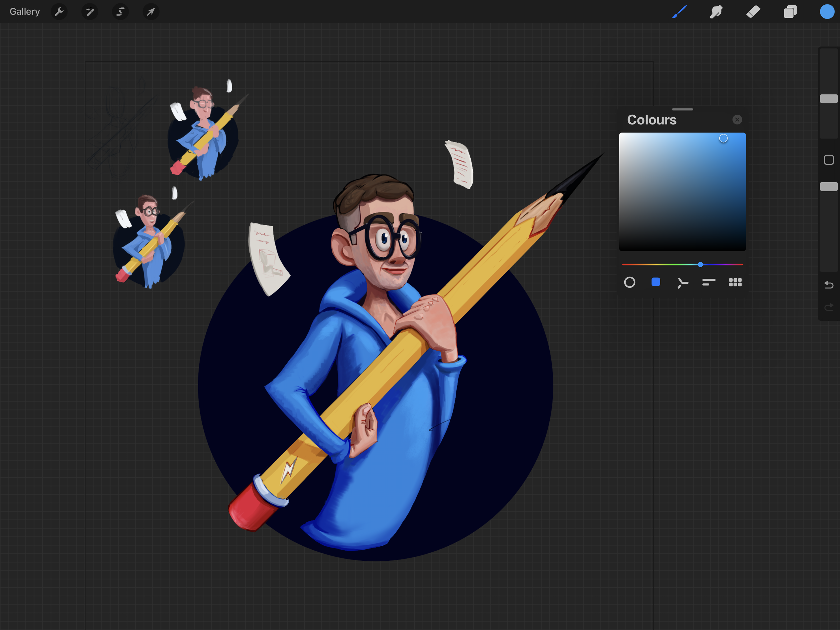Screen dimensions: 840x630
Task: Tap the square modify button in sidebar
Action: (x=829, y=160)
